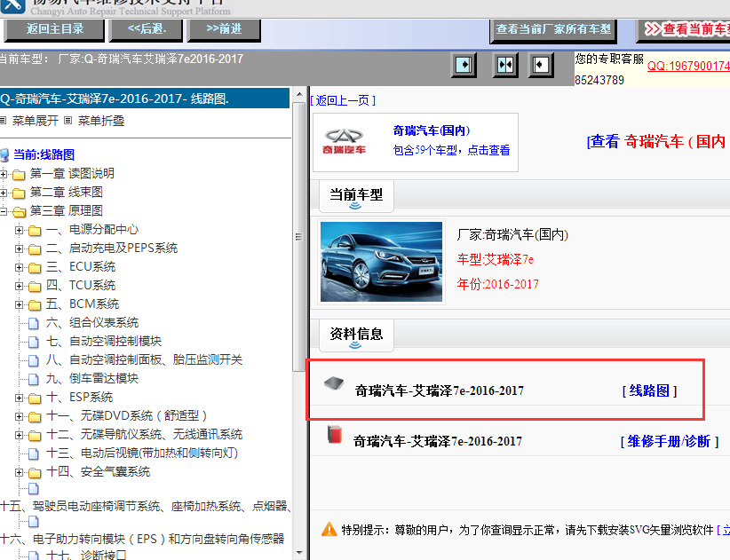730x560 pixels.
Task: Open the 维修手册/诊断 link
Action: [669, 441]
